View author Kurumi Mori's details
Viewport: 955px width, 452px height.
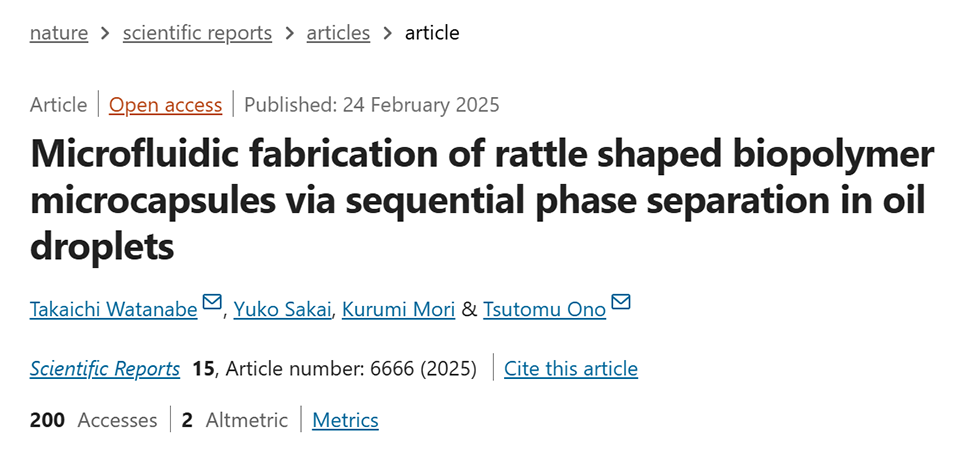pyautogui.click(x=397, y=309)
